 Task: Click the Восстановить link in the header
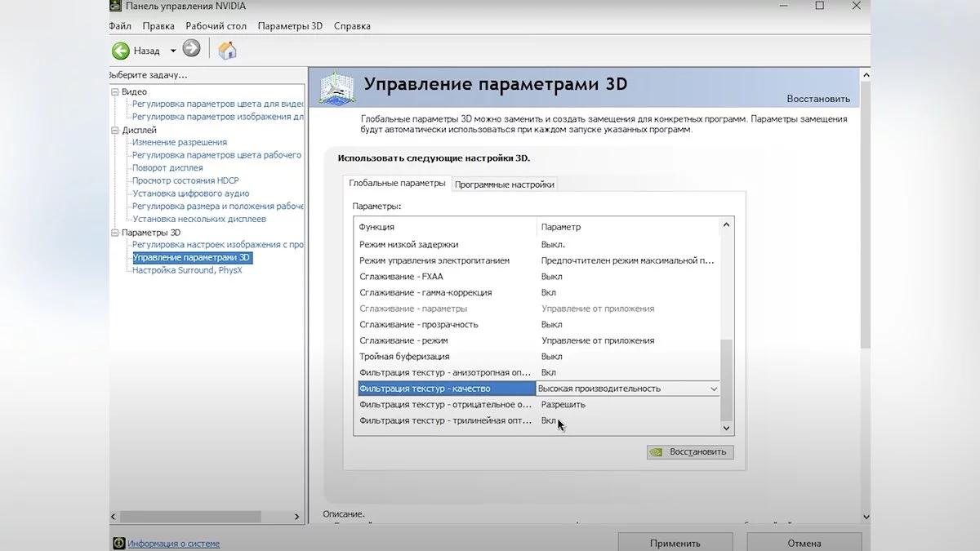[818, 99]
